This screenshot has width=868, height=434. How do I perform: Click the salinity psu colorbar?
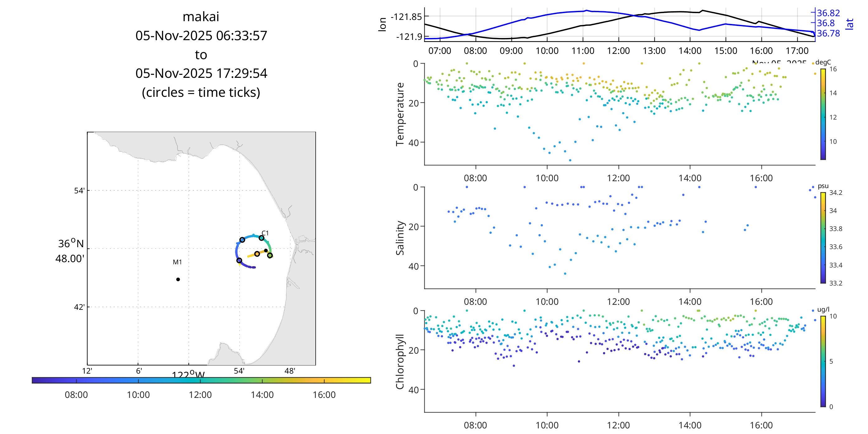823,238
